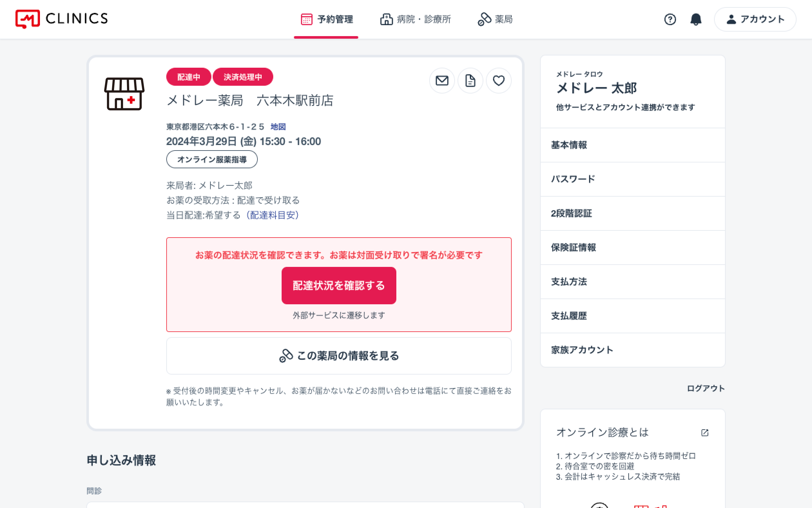Click 他サービスとアカウント連携ができます text
This screenshot has width=812, height=508.
625,108
